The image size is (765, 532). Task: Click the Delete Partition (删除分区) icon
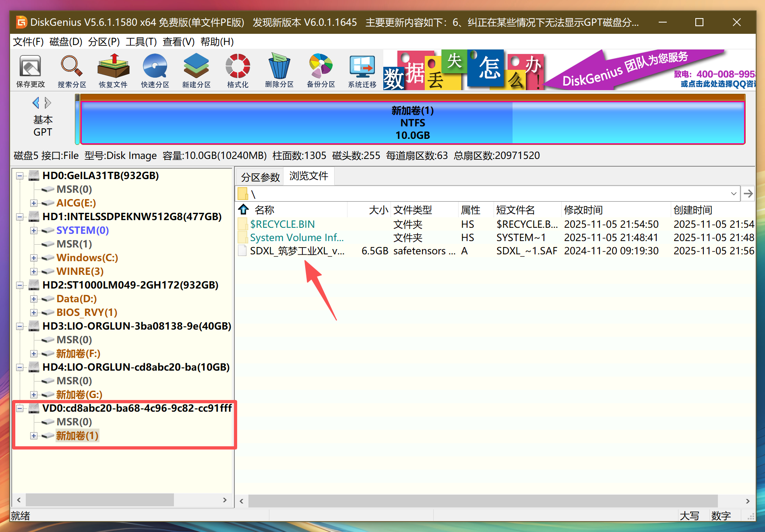(279, 71)
